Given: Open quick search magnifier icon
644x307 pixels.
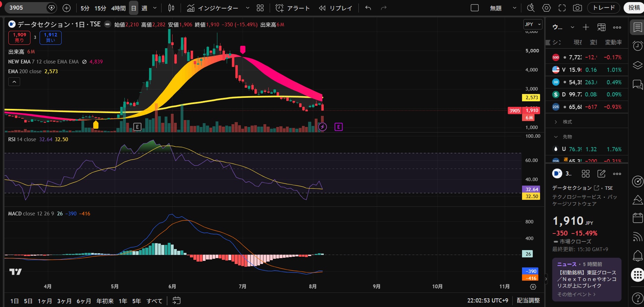Looking at the screenshot, I should point(531,8).
